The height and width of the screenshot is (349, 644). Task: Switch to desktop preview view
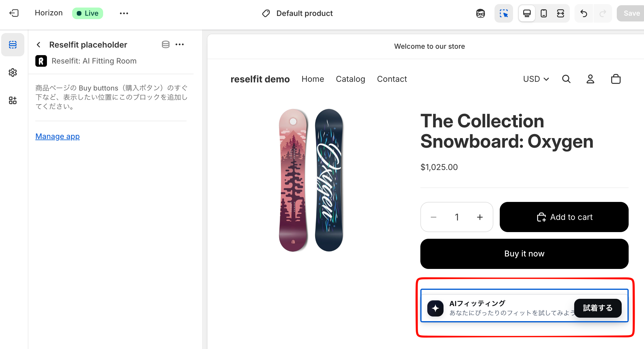527,13
